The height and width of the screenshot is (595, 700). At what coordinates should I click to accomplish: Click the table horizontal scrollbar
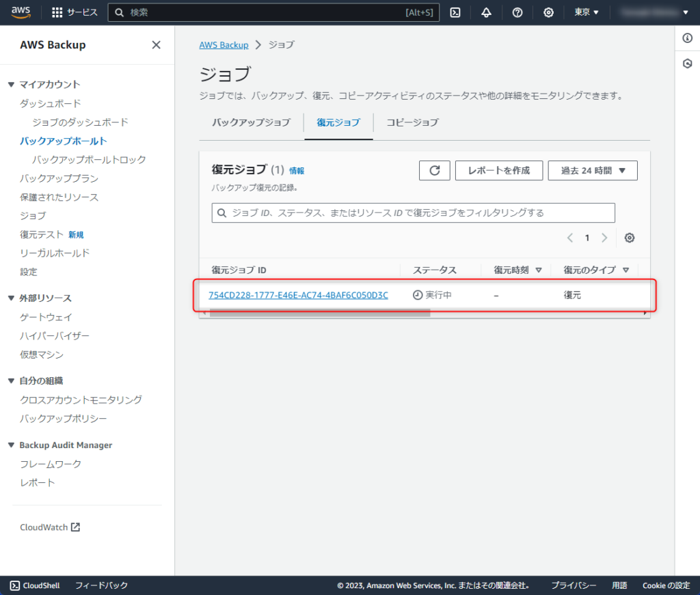[320, 313]
